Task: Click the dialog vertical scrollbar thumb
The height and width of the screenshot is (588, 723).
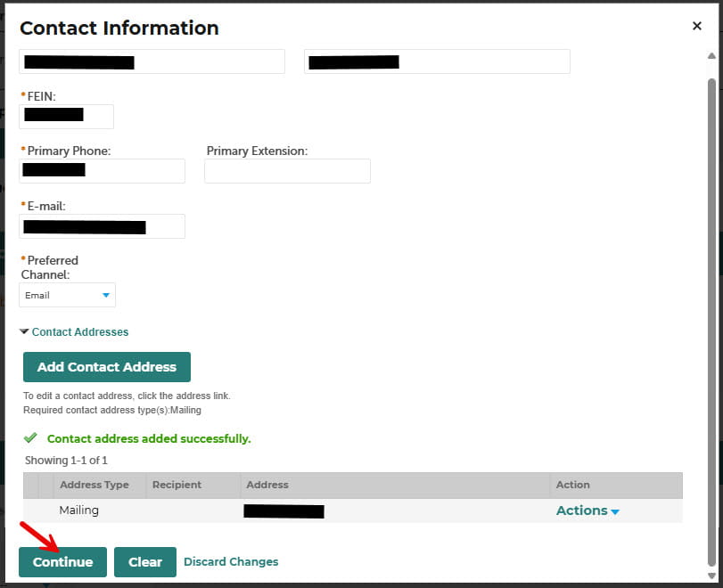Action: [711, 323]
